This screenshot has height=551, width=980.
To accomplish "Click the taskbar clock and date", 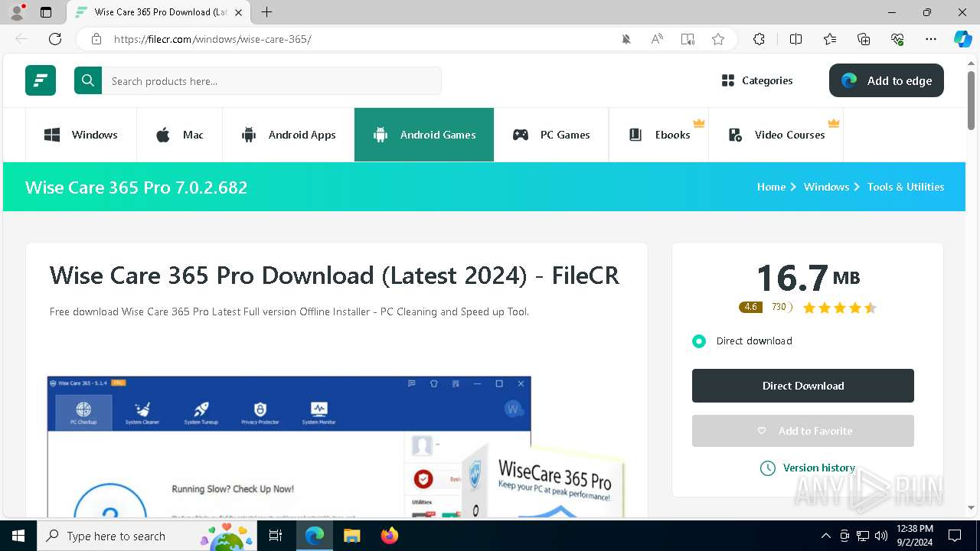I will pyautogui.click(x=914, y=536).
